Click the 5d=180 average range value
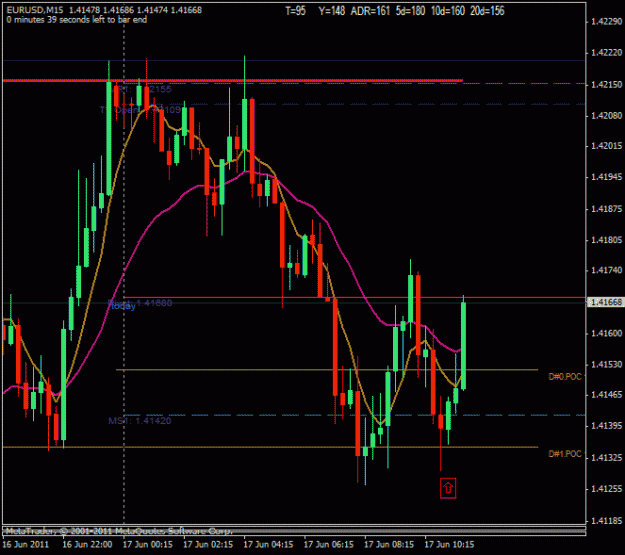 [x=410, y=11]
